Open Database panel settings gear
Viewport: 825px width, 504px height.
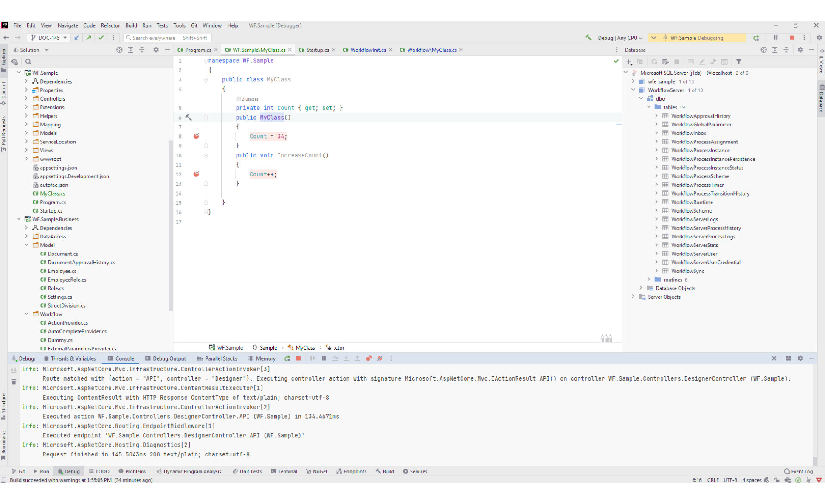click(800, 50)
